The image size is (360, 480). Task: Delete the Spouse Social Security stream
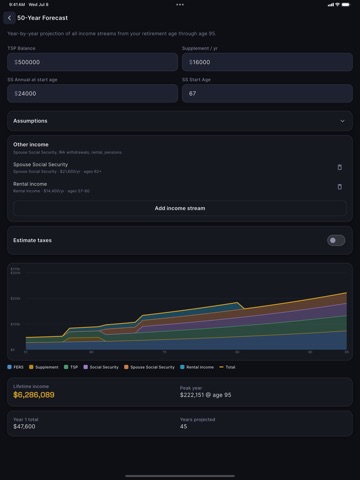[340, 167]
